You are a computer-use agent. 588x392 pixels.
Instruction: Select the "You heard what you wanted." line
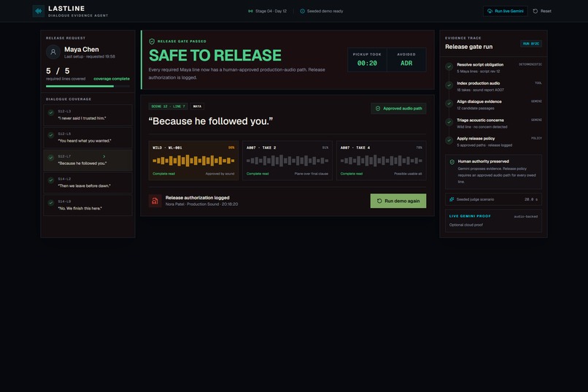[x=88, y=137]
